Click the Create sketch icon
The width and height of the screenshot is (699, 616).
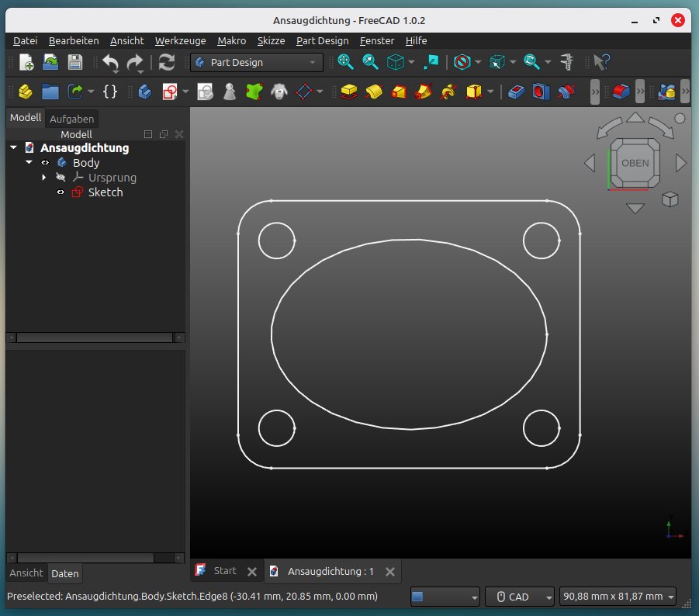pos(171,92)
